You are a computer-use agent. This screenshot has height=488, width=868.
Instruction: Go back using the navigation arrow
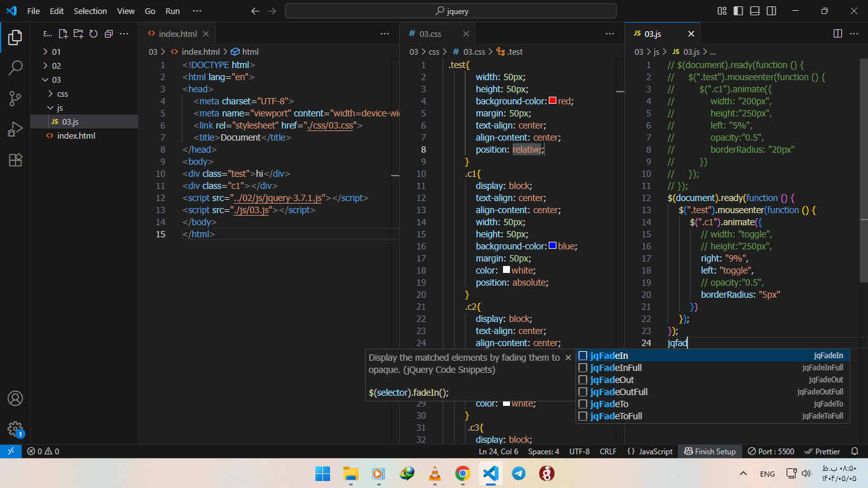[x=255, y=11]
